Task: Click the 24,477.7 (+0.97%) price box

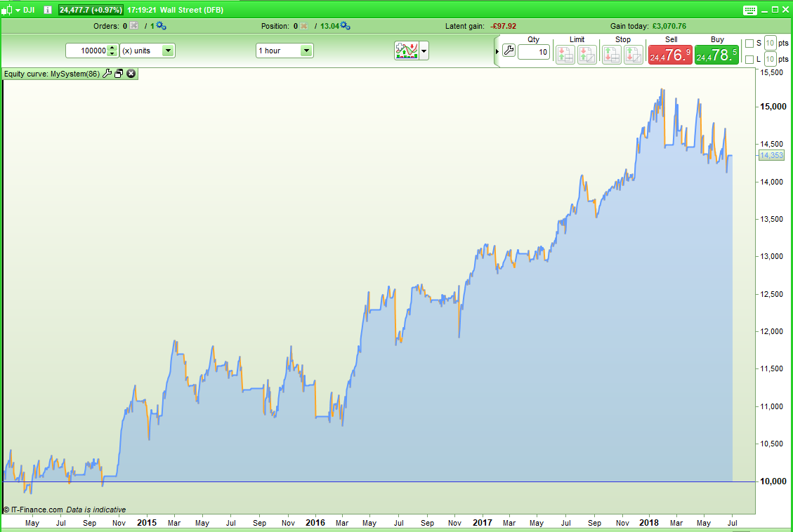Action: pyautogui.click(x=91, y=10)
